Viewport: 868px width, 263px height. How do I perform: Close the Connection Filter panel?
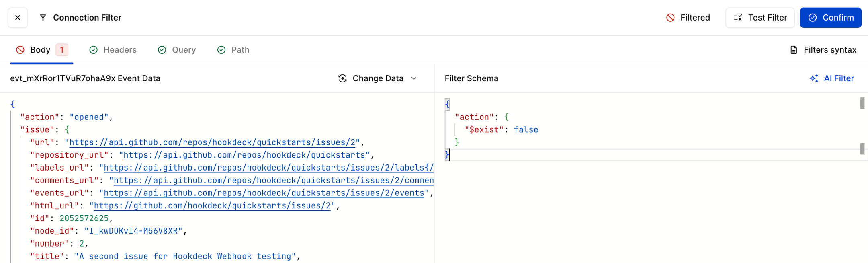(17, 17)
